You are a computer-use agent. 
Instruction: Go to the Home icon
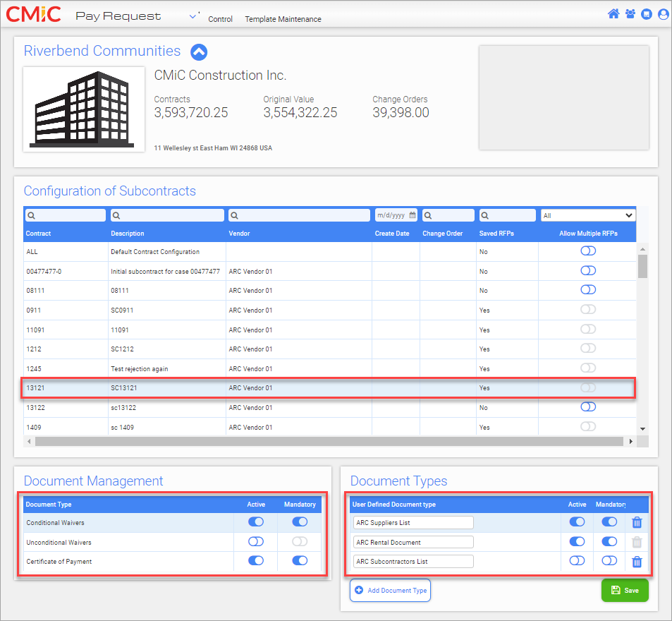pyautogui.click(x=613, y=14)
